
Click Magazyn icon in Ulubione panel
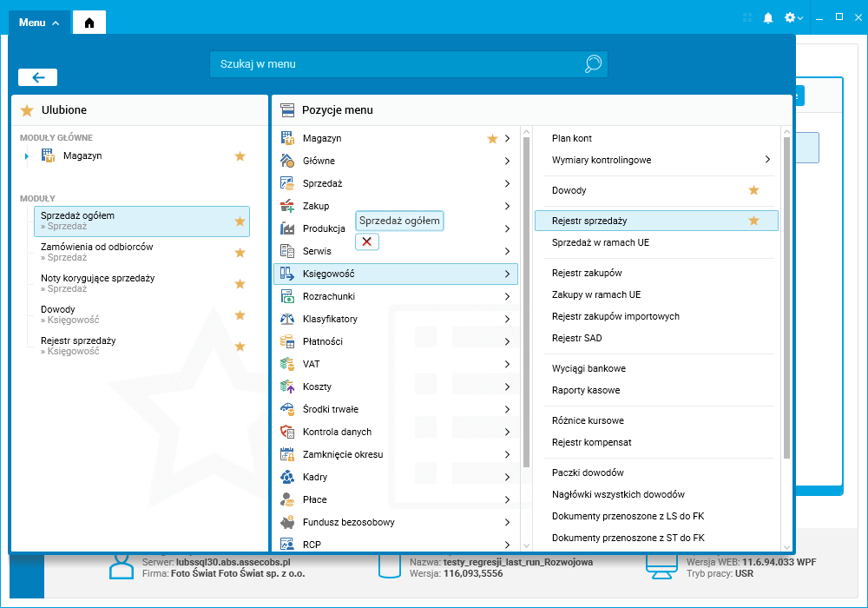48,155
